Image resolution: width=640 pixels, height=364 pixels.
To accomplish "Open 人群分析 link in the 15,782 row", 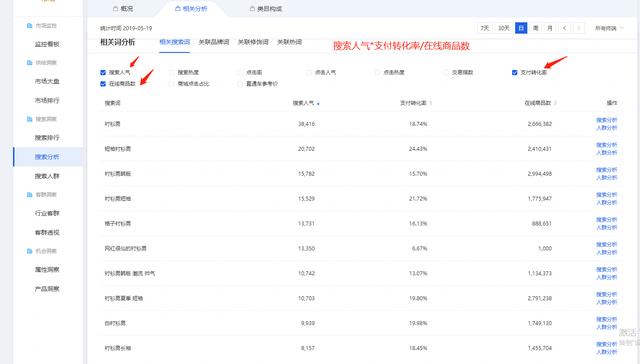I will pos(607,178).
